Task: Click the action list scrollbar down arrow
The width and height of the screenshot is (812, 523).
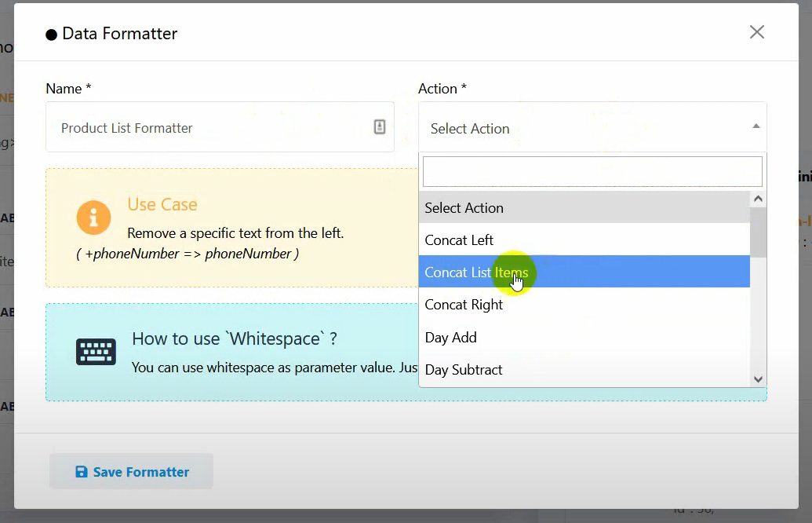Action: click(758, 379)
